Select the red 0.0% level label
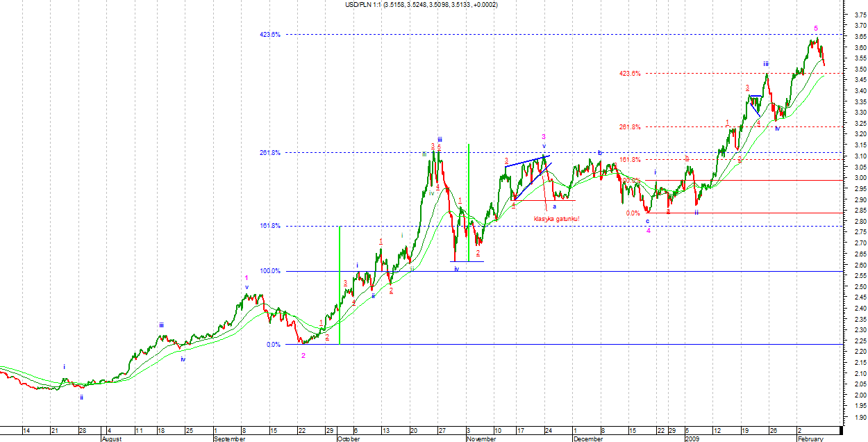Screen dimensions: 868x442 tap(633, 213)
